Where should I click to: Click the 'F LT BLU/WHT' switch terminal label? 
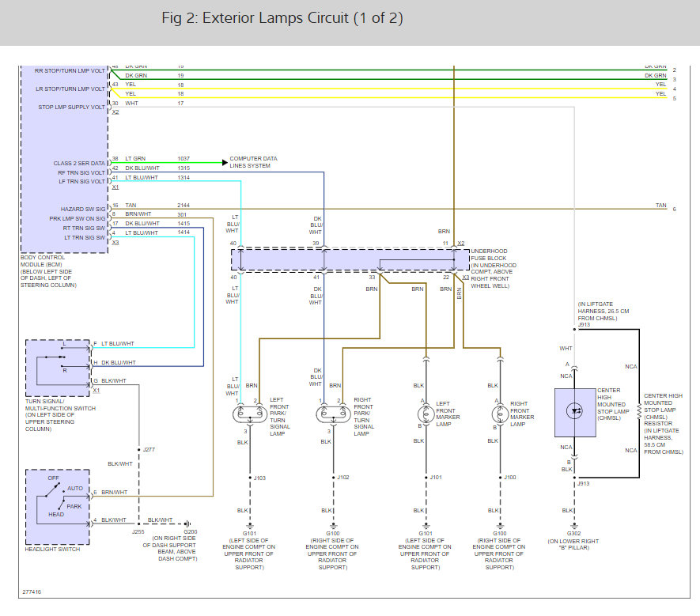(x=114, y=344)
